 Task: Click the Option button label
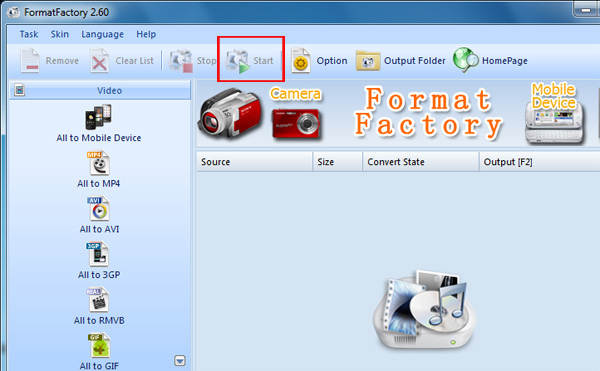pyautogui.click(x=332, y=61)
